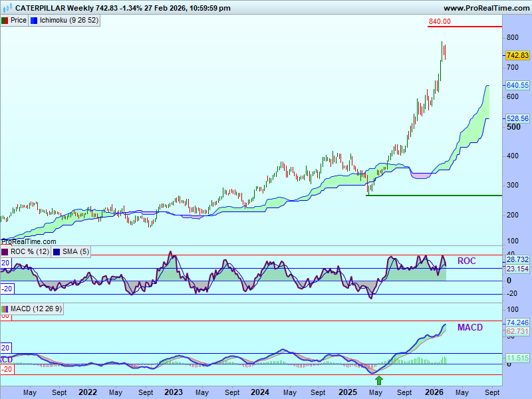
Task: Click the 528.56 Ichimoku value on price axis
Action: [x=517, y=118]
